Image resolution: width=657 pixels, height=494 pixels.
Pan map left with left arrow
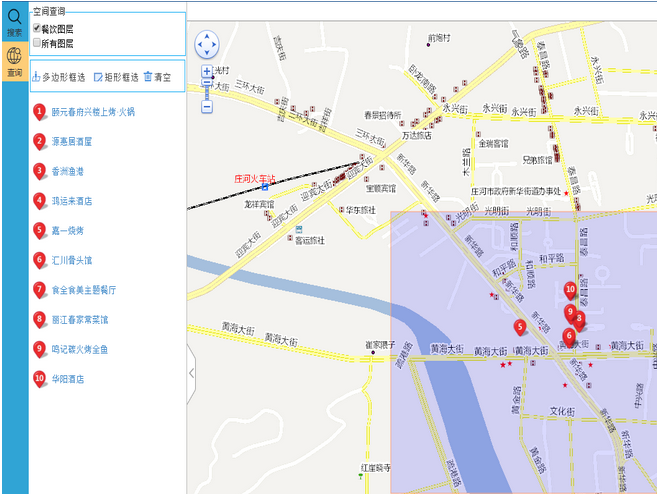pos(199,44)
